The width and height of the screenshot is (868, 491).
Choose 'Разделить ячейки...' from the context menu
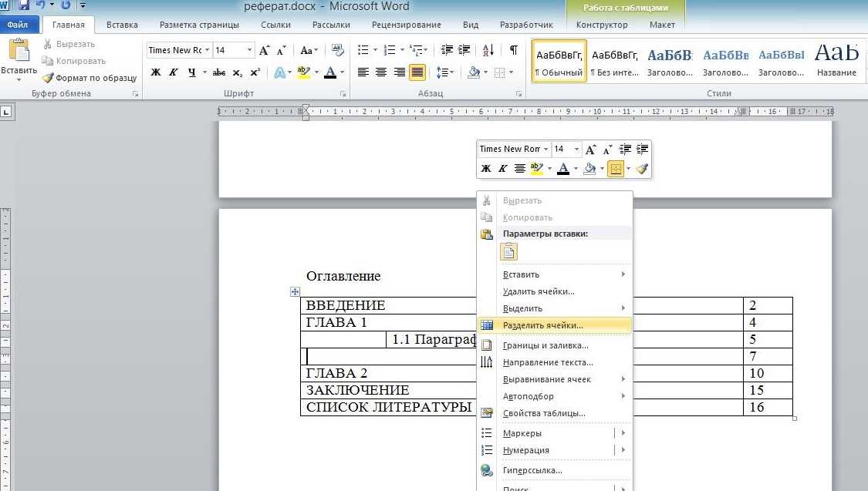tap(542, 325)
